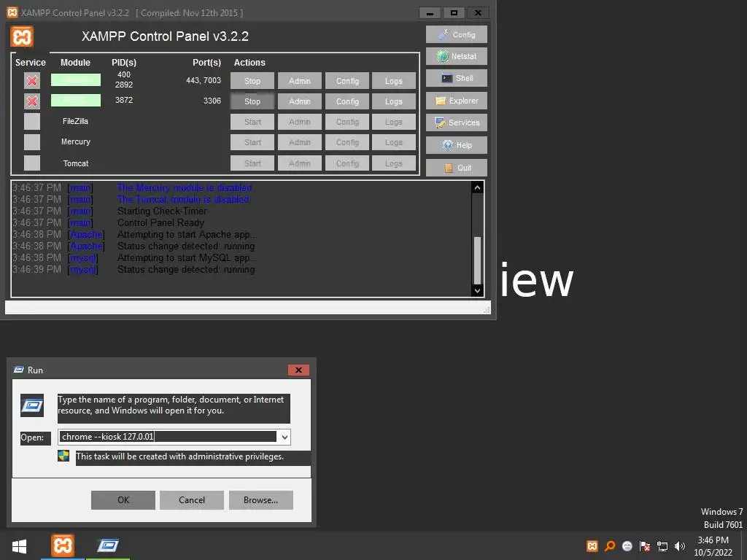Viewport: 747px width, 560px height.
Task: Click the XAMPP logo in the control panel header
Action: click(x=22, y=36)
